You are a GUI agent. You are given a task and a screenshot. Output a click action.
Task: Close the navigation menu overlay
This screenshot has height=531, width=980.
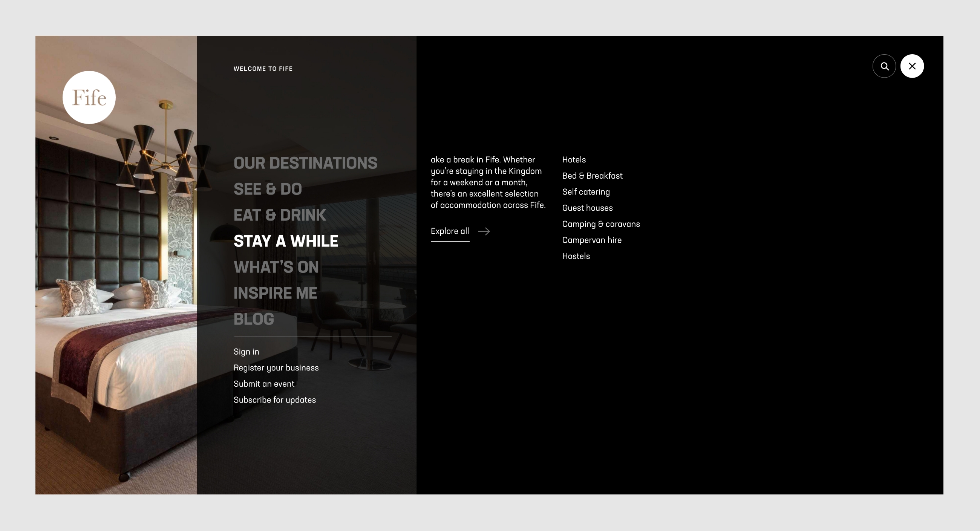pos(912,66)
